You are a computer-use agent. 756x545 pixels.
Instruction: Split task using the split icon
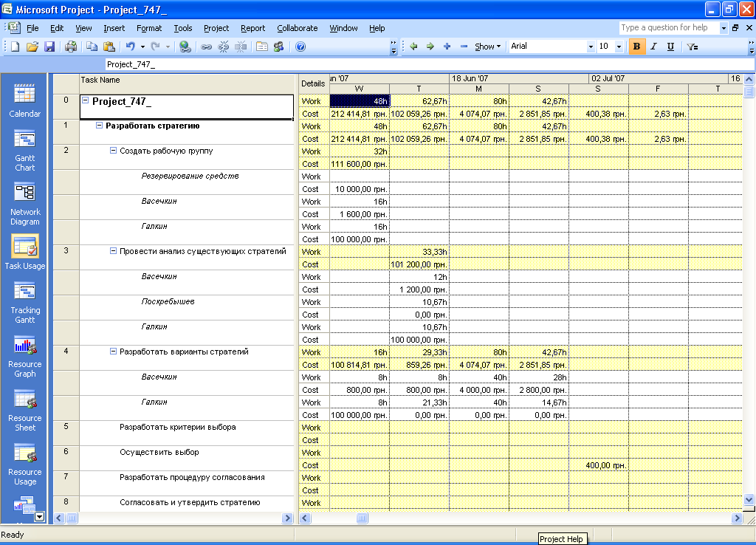241,47
